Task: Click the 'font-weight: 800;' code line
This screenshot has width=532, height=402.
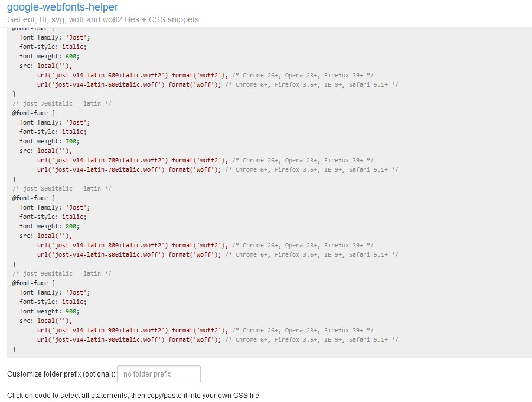Action: pyautogui.click(x=49, y=226)
